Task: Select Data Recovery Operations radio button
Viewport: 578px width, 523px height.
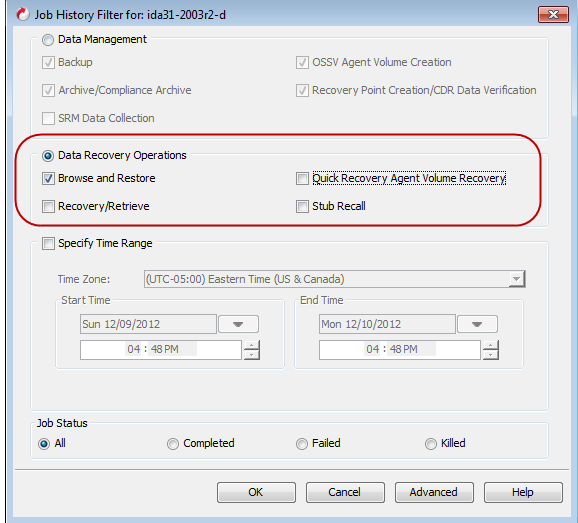Action: tap(48, 156)
